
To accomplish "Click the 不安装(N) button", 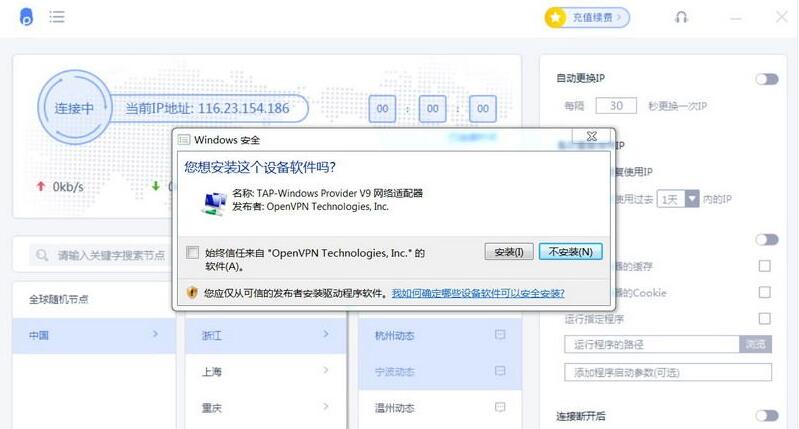I will coord(571,252).
